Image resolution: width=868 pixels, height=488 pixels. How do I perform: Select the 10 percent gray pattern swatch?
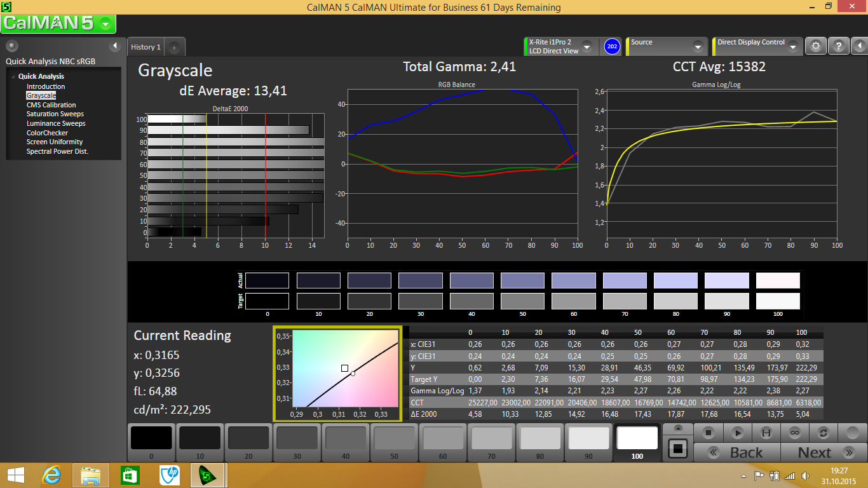(200, 442)
